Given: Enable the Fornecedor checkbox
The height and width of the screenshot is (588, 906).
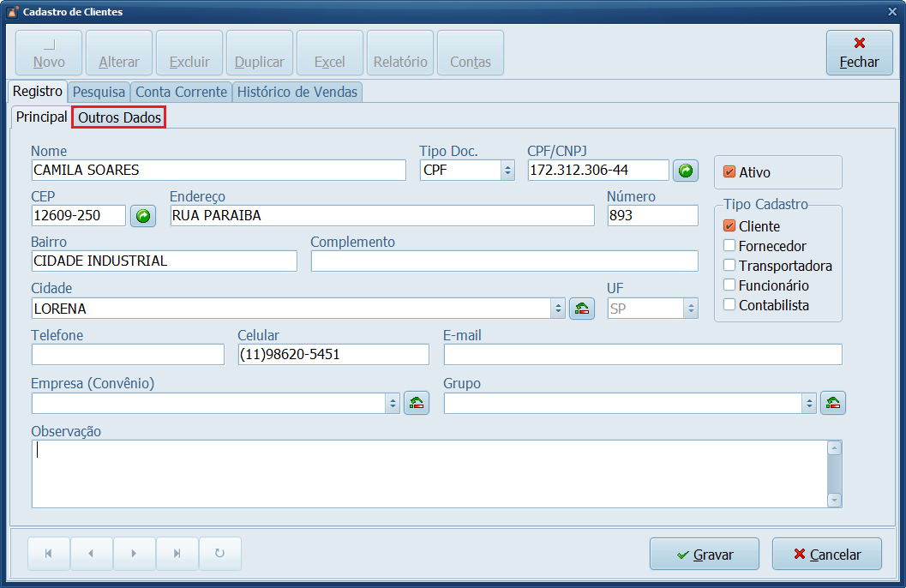Looking at the screenshot, I should 729,246.
